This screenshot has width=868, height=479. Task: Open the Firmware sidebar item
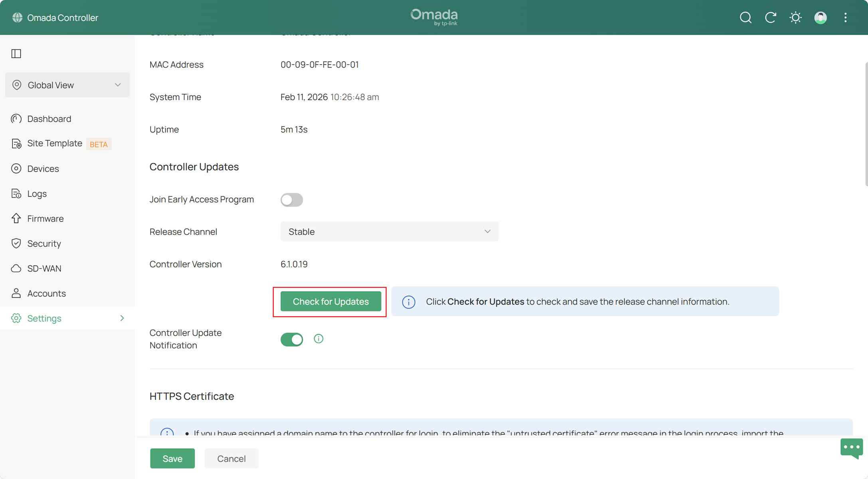pos(45,219)
